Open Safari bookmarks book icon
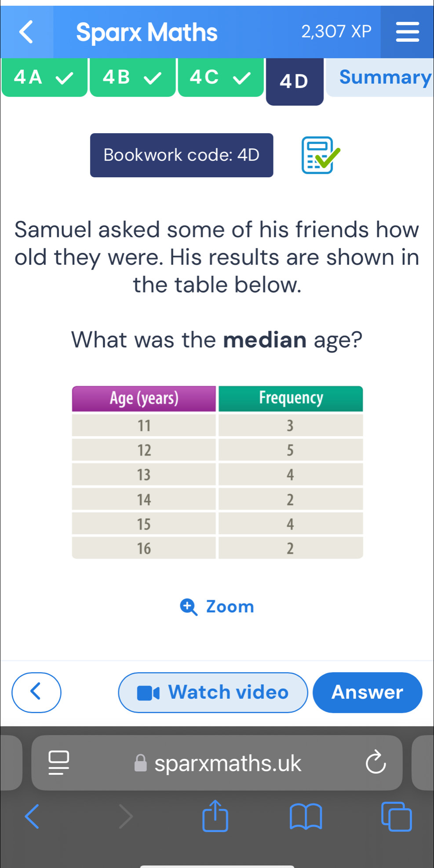Screen dimensions: 434x868 coord(306,817)
